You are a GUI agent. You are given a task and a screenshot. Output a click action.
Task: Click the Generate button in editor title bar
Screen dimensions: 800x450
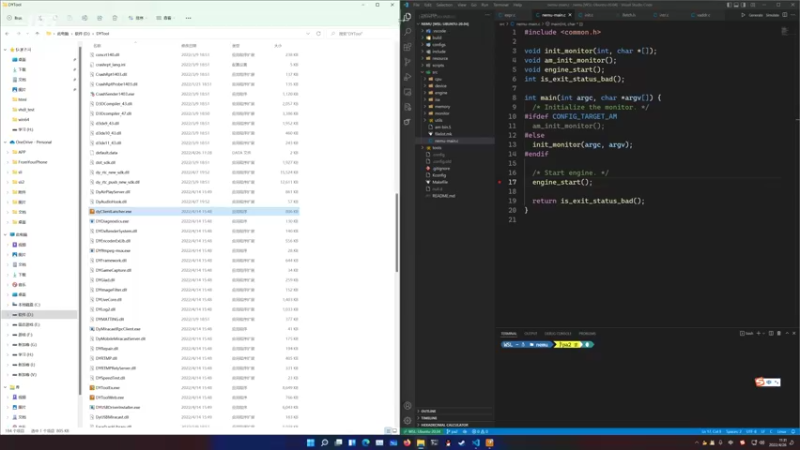click(x=756, y=15)
